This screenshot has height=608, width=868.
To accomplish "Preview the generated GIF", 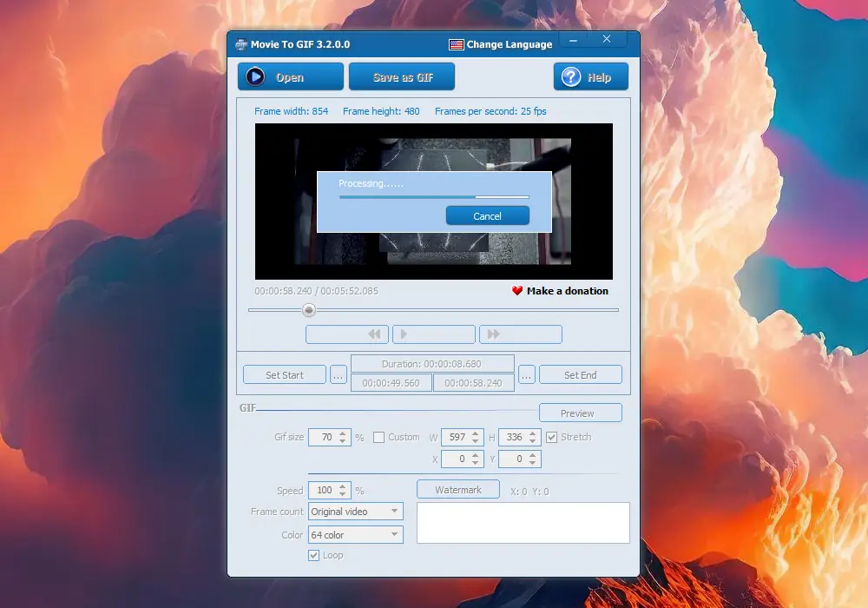I will click(580, 412).
